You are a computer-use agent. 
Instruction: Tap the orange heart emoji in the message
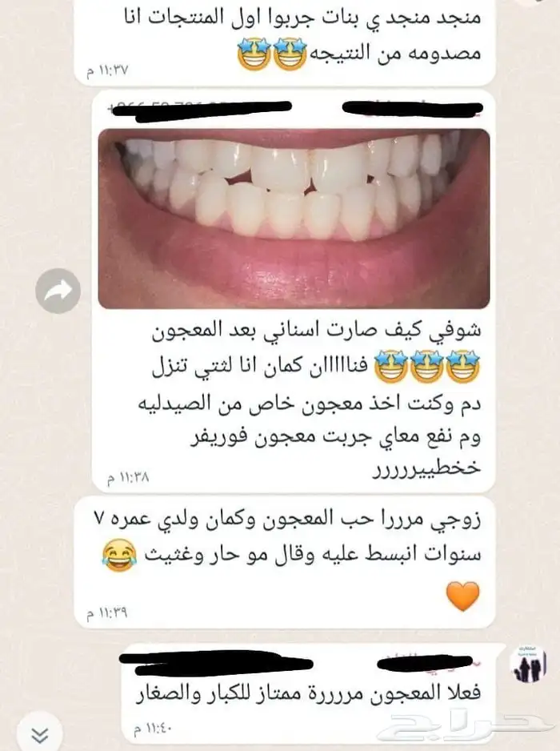tap(462, 596)
